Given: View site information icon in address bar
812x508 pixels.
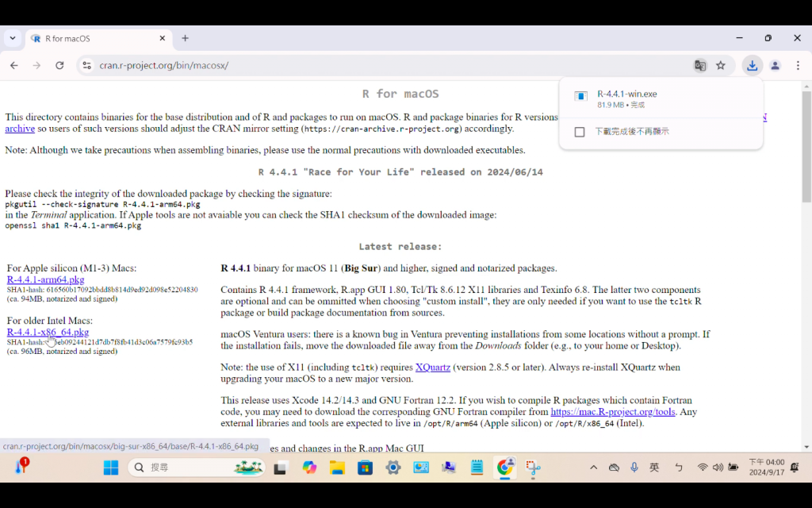Looking at the screenshot, I should click(x=86, y=65).
